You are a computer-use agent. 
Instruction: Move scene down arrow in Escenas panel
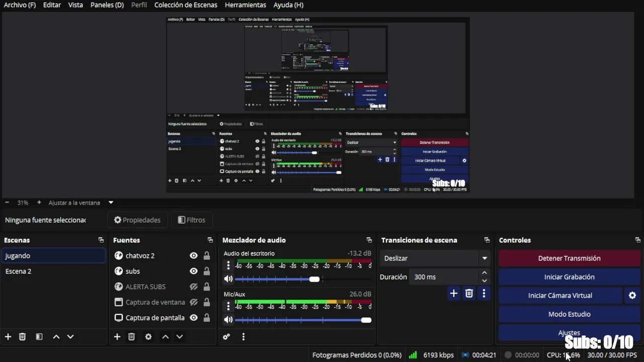point(70,337)
